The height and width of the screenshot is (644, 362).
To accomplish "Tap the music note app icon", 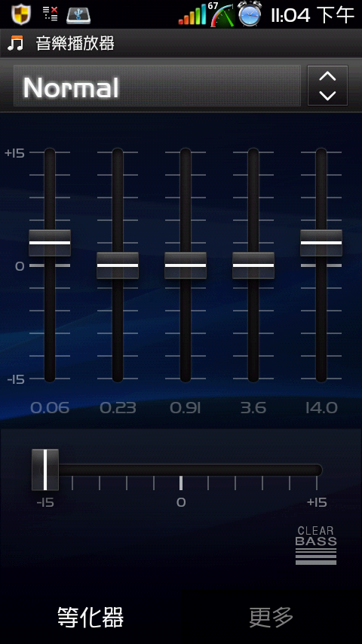I will pyautogui.click(x=16, y=43).
